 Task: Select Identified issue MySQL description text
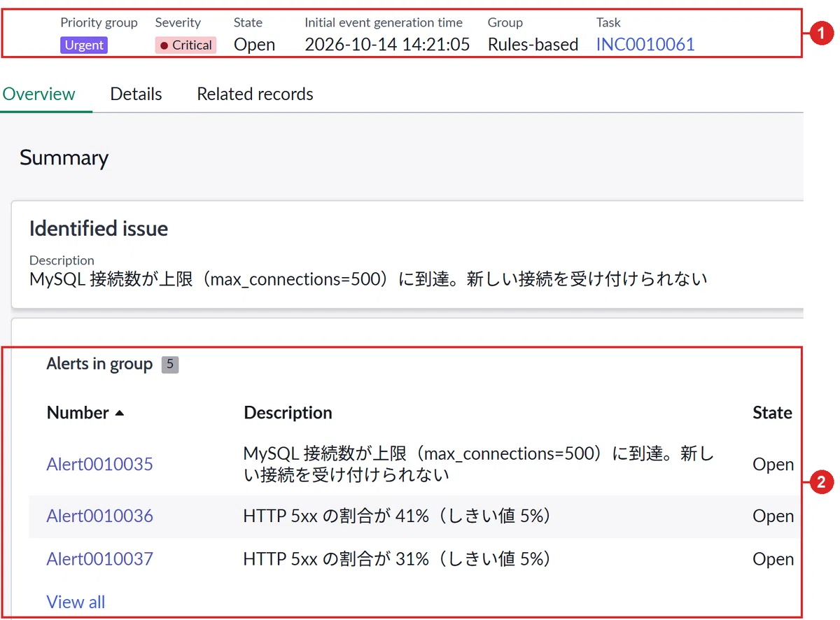click(x=368, y=279)
